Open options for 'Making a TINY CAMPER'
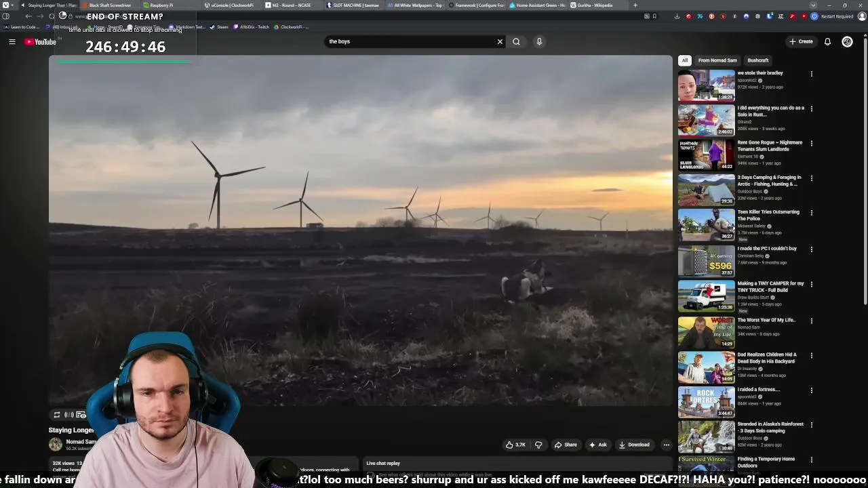Viewport: 868px width, 488px height. point(812,285)
